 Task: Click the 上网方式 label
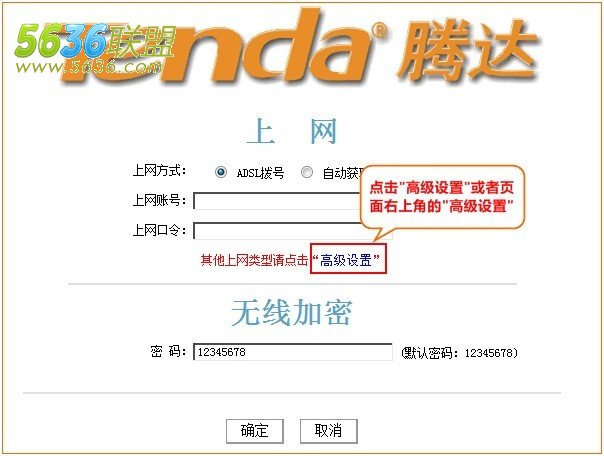click(159, 170)
